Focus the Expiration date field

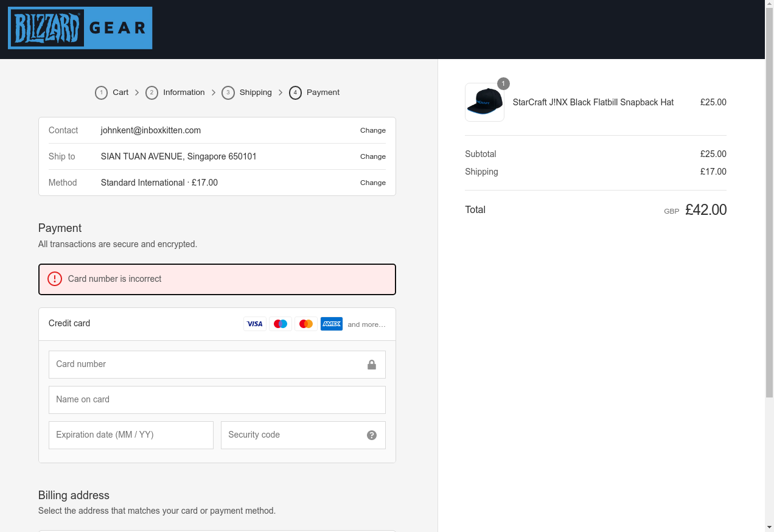coord(131,435)
